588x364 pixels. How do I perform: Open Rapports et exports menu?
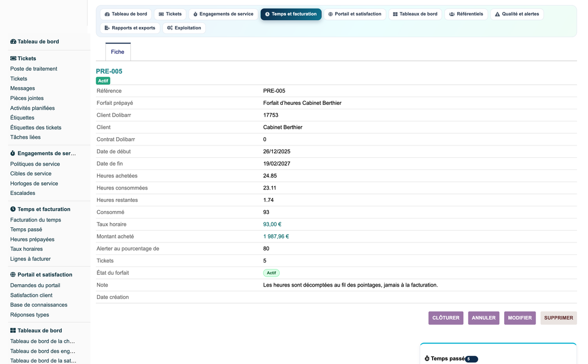(130, 28)
